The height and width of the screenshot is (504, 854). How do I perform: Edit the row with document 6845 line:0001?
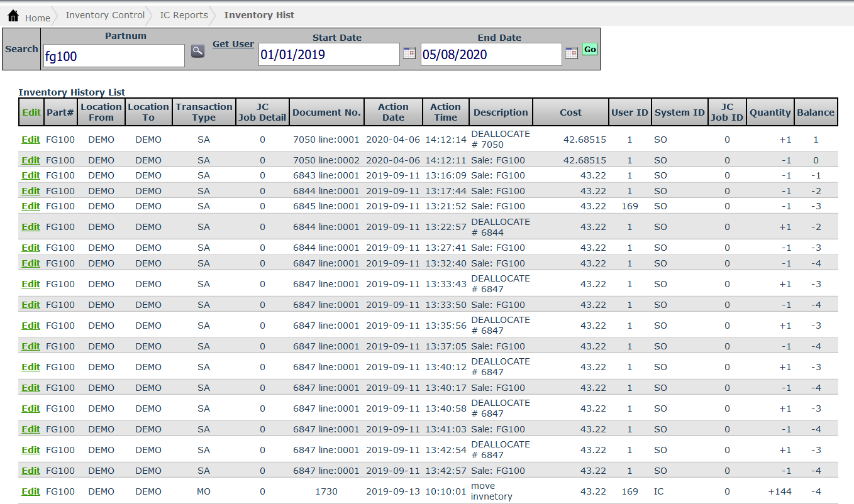pos(31,206)
